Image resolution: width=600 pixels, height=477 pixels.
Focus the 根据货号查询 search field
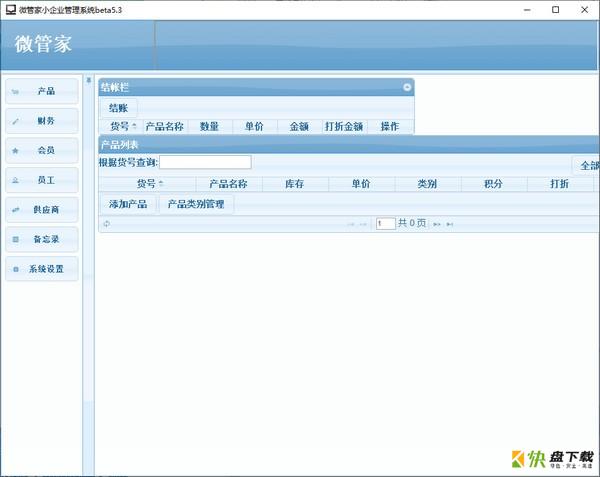click(x=205, y=162)
